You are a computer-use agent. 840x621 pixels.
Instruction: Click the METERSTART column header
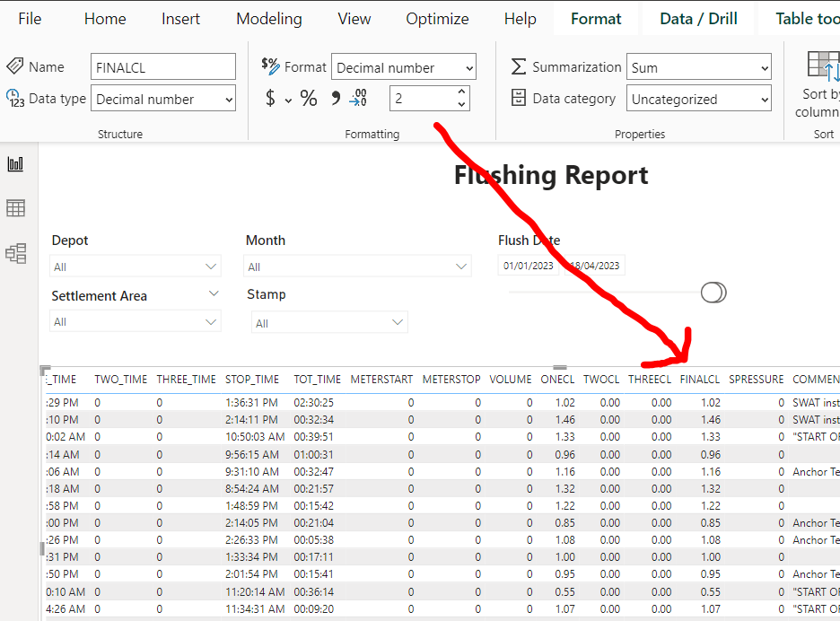(x=381, y=380)
